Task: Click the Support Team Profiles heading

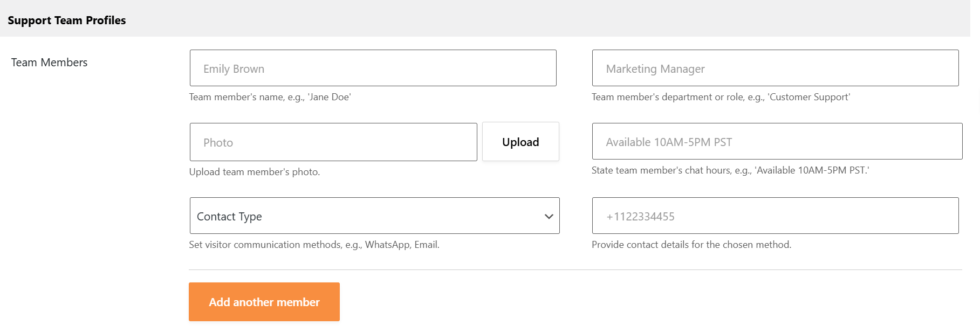Action: (x=67, y=20)
